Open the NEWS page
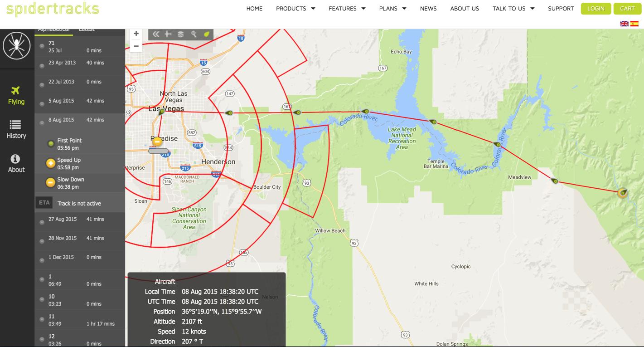 tap(428, 9)
